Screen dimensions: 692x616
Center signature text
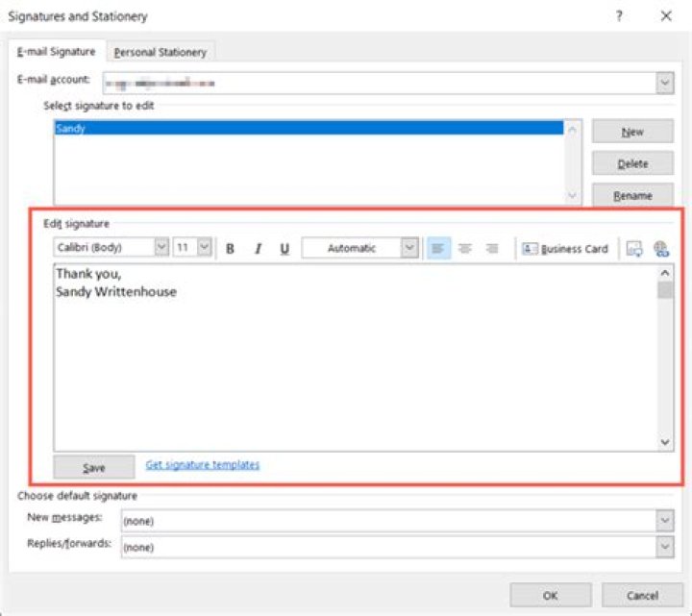465,249
